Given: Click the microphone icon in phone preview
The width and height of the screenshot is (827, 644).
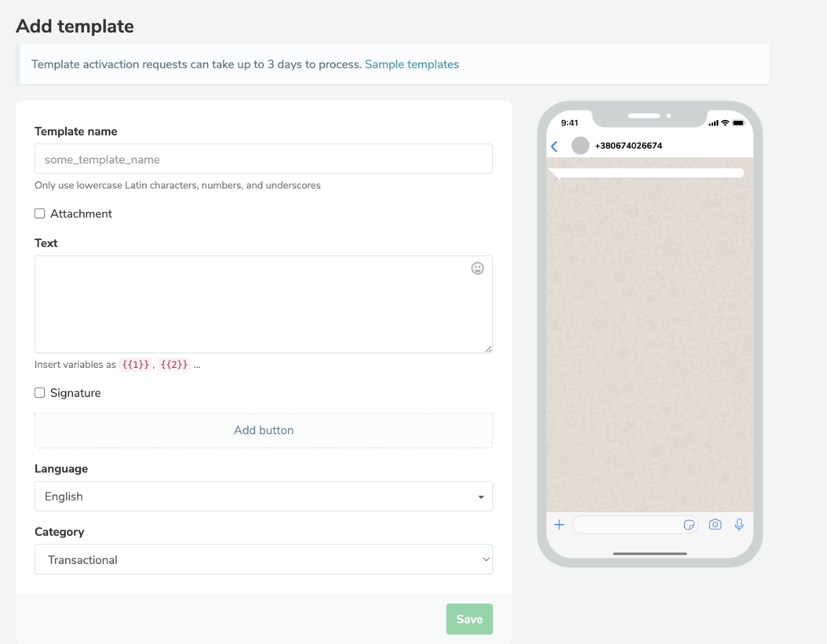Looking at the screenshot, I should tap(739, 525).
